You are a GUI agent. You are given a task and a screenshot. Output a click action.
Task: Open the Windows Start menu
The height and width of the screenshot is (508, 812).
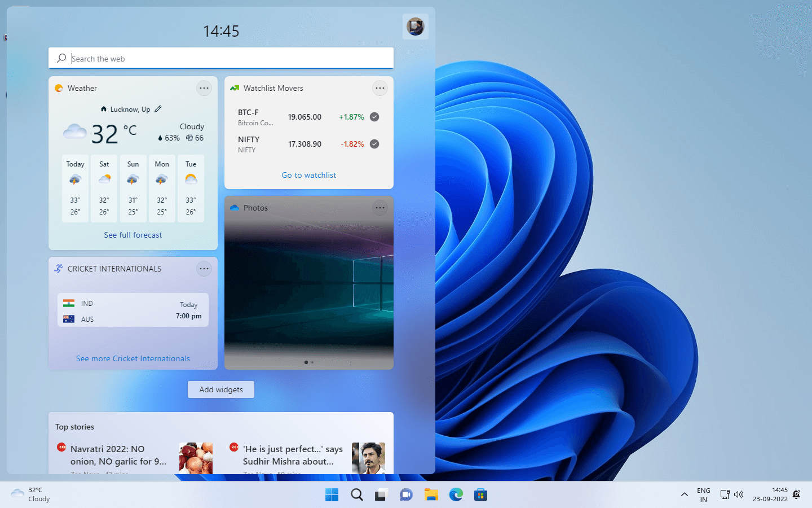pyautogui.click(x=332, y=495)
